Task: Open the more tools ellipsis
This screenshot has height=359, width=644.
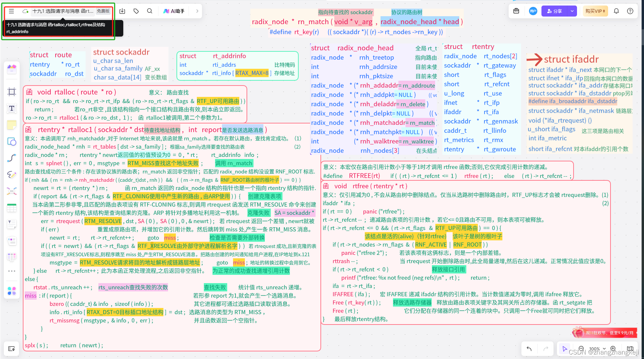Action: tap(12, 271)
